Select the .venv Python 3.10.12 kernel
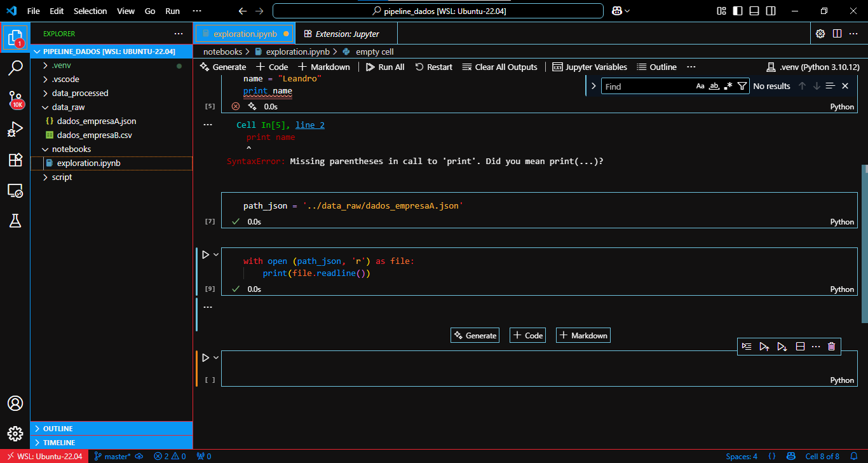 (813, 67)
